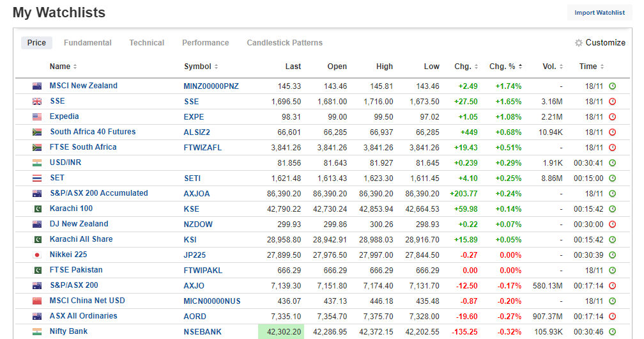Open the Candlestick Patterns tab
This screenshot has height=339, width=644.
pyautogui.click(x=285, y=43)
